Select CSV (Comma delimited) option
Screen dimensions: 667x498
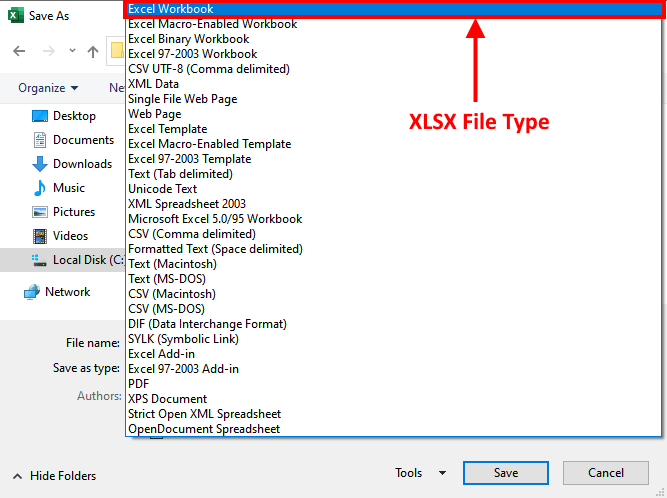tap(394, 234)
